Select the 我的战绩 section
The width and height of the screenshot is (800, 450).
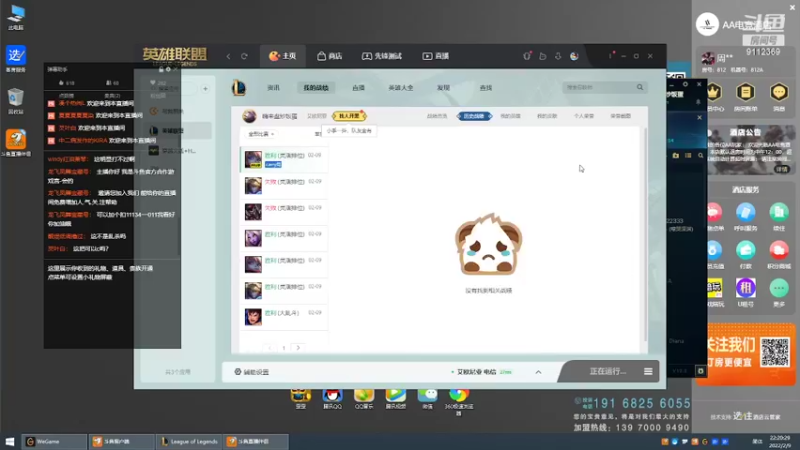pos(316,88)
